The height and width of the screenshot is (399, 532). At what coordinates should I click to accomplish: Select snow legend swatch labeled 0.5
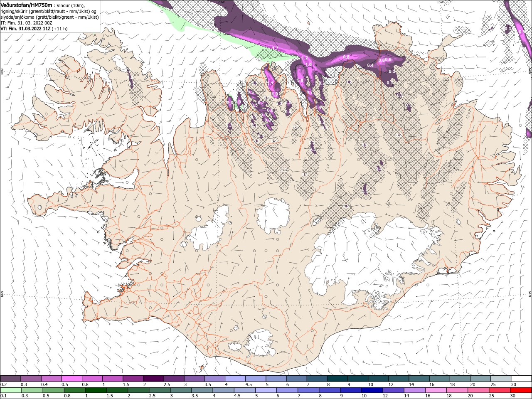[x=72, y=379]
